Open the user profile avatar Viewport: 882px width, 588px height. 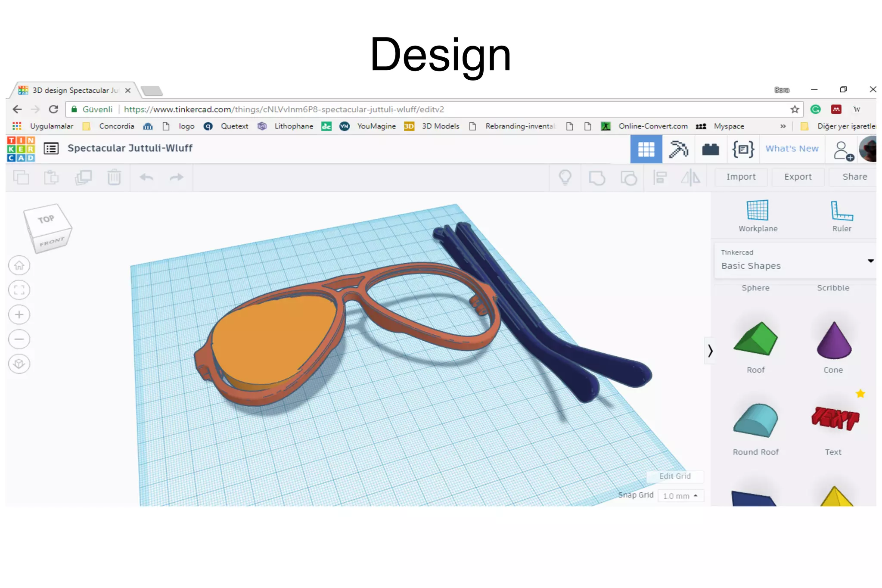[867, 149]
